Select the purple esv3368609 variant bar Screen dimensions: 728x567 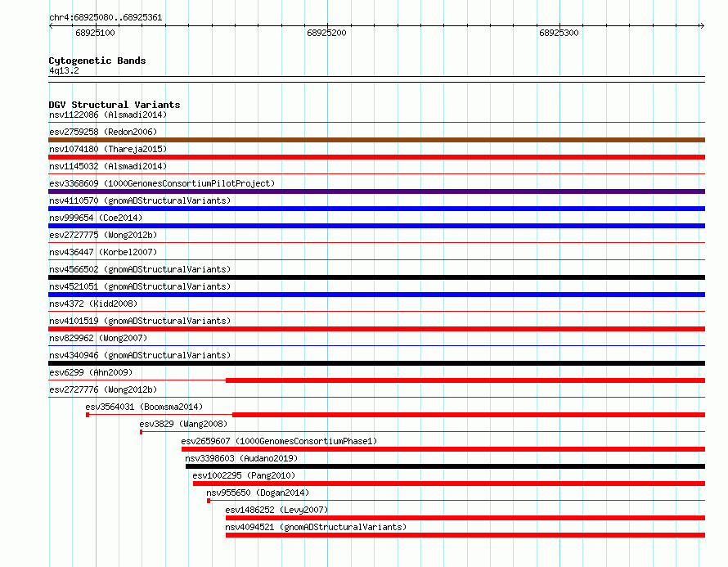point(376,191)
